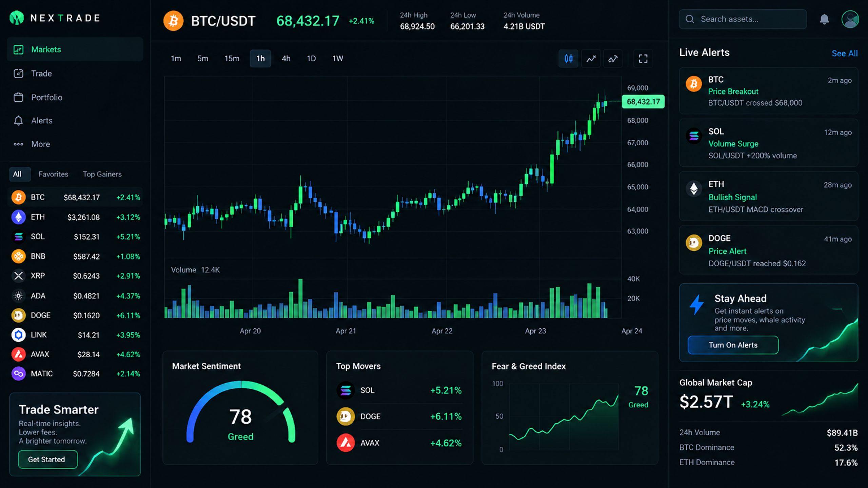Click the BNB coin icon in the asset list
The image size is (868, 488).
click(18, 256)
